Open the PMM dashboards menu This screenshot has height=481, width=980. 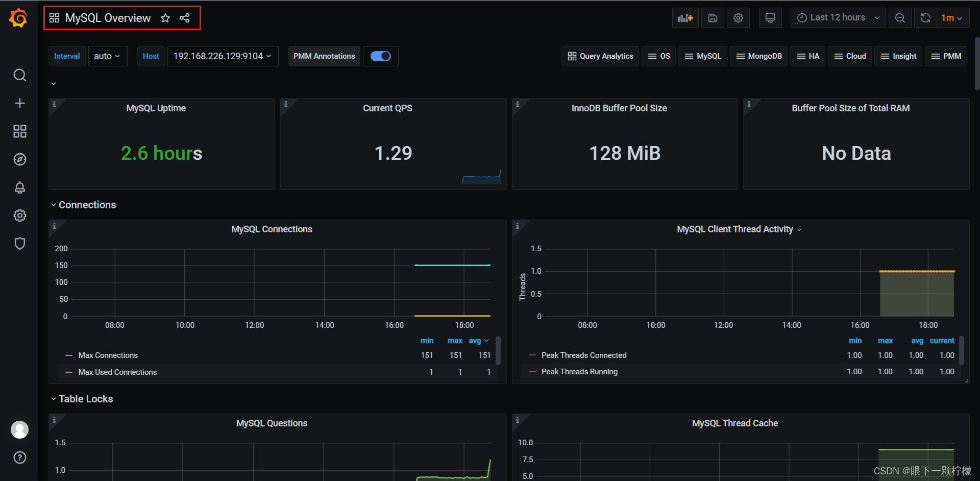point(946,56)
